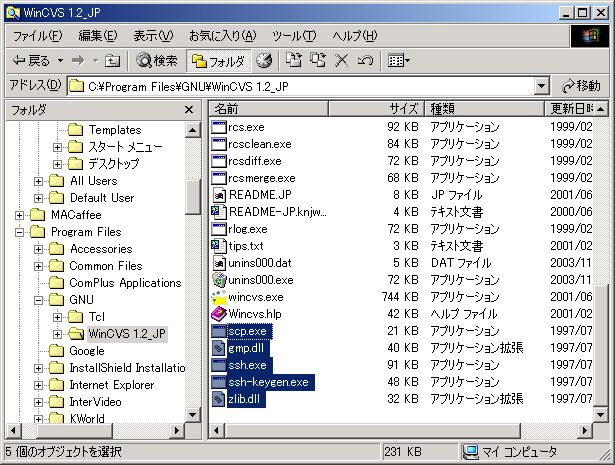Close the フォルダ pane with its X
Image resolution: width=615 pixels, height=465 pixels.
[189, 110]
